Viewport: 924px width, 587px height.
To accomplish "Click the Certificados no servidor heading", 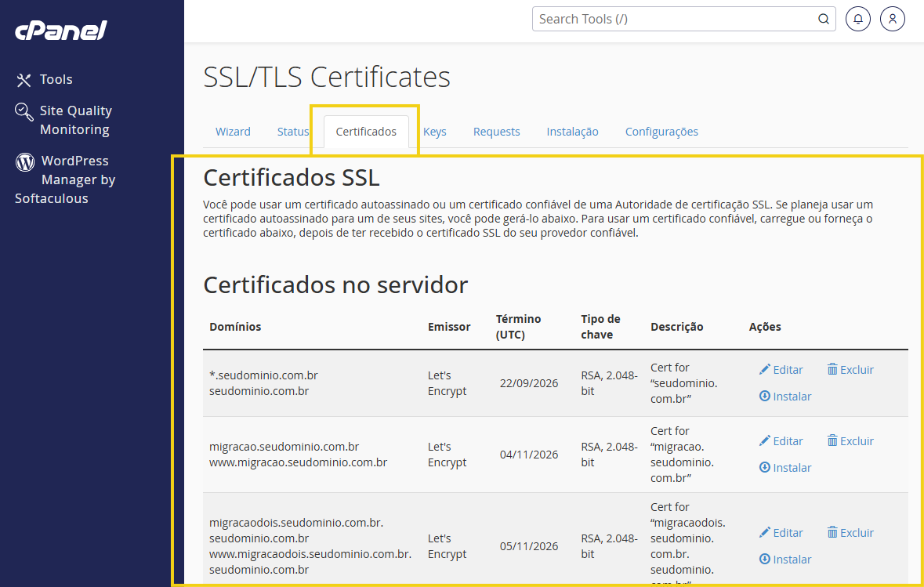I will (x=335, y=284).
